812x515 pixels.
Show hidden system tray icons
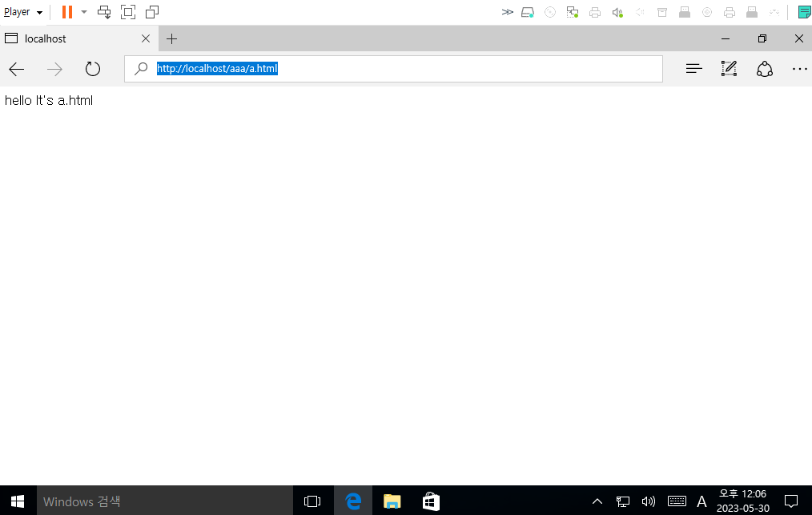[x=597, y=501]
